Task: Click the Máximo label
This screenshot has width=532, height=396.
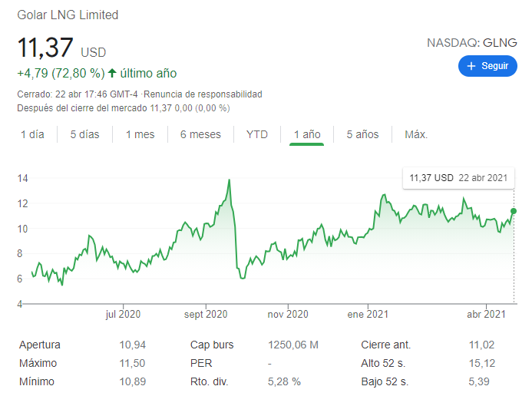Action: [x=38, y=363]
